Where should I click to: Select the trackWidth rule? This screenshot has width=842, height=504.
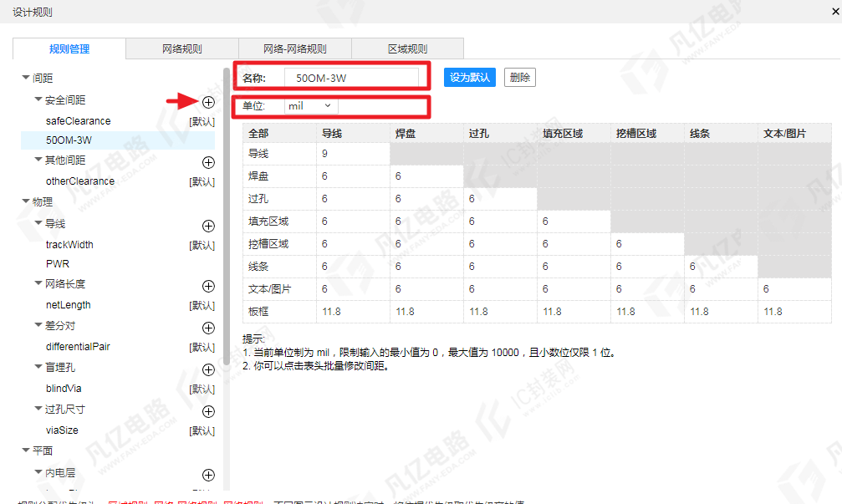(69, 244)
